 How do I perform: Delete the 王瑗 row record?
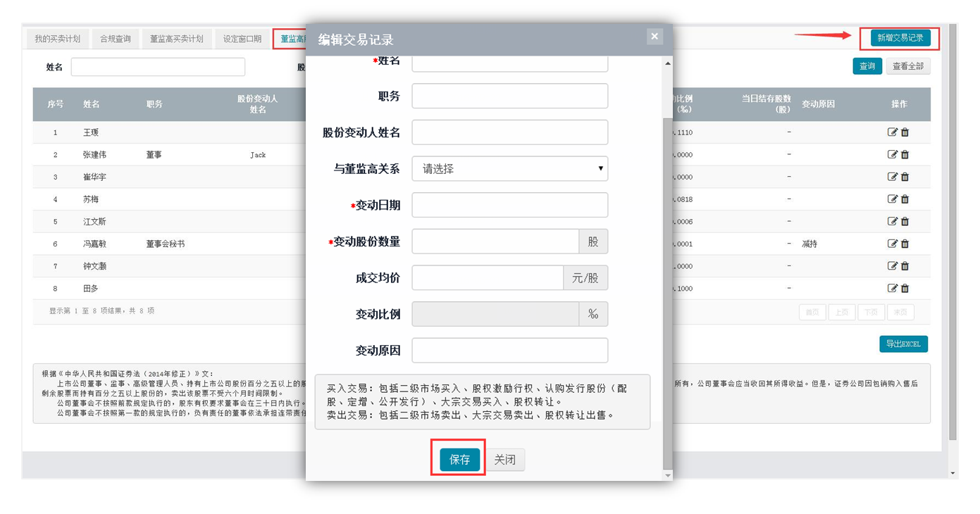905,132
